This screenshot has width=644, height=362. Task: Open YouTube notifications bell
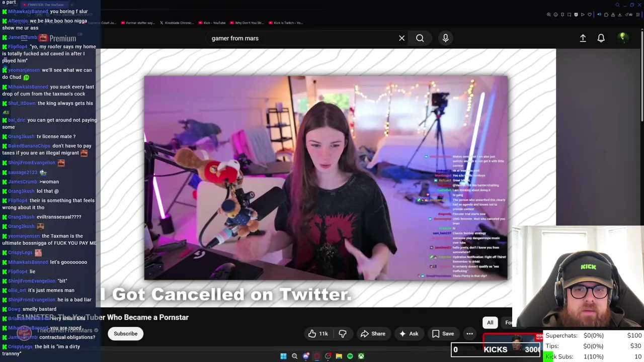coord(601,38)
